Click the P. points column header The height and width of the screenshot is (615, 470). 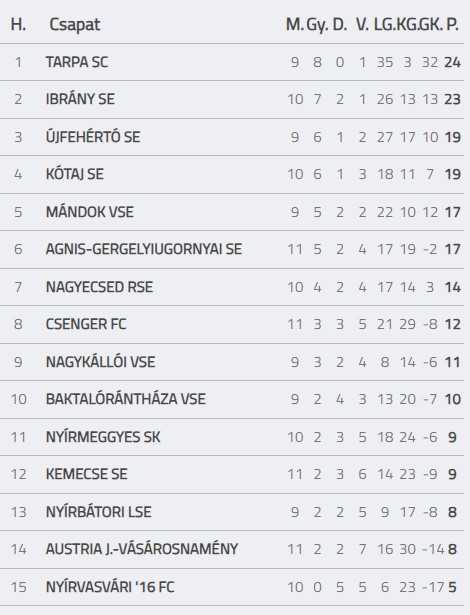tap(452, 24)
